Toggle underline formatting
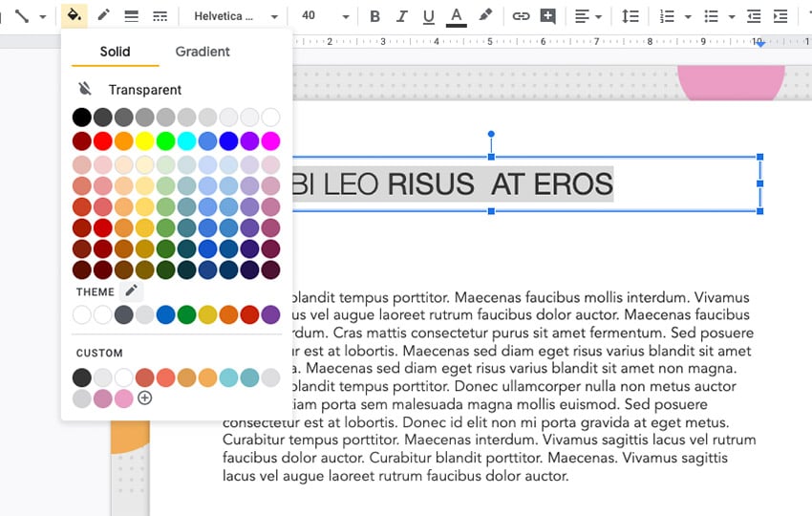The height and width of the screenshot is (516, 812). [428, 16]
